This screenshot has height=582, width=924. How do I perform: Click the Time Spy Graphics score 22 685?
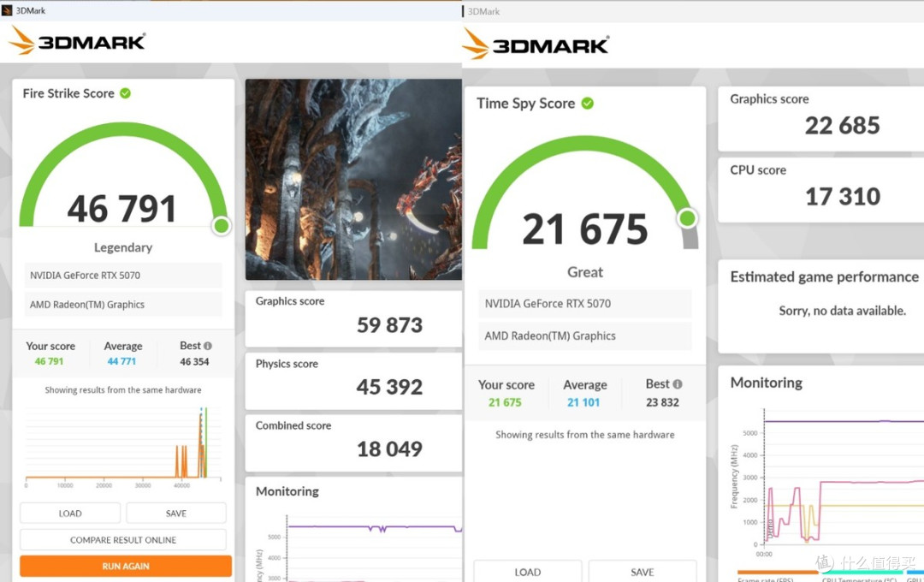click(843, 126)
